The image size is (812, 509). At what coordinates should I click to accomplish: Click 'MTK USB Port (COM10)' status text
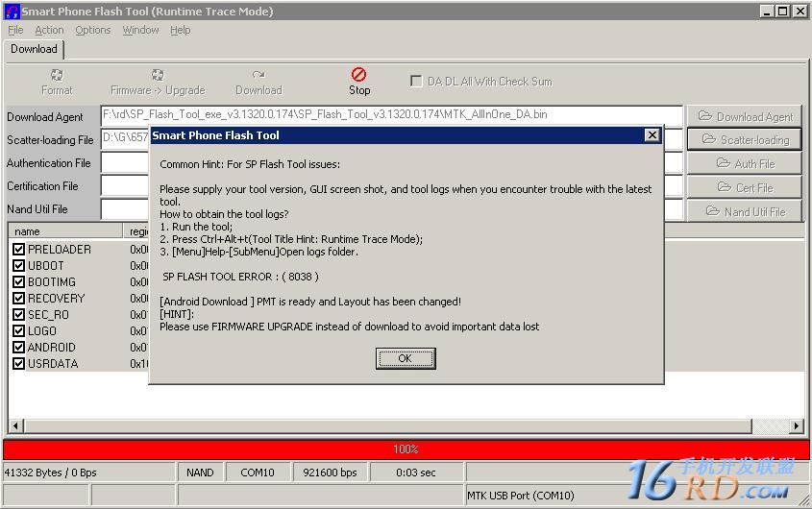(521, 496)
